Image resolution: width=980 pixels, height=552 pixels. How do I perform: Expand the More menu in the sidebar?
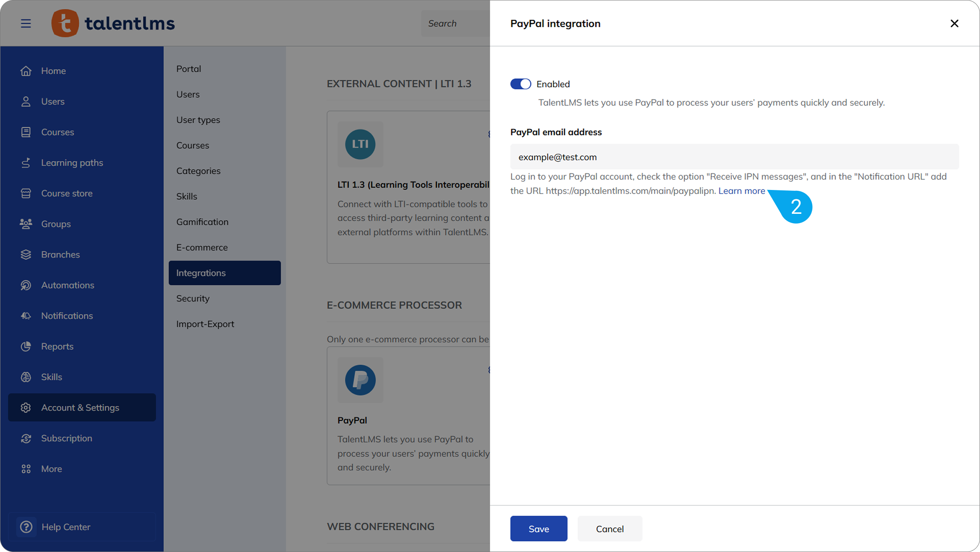(51, 469)
